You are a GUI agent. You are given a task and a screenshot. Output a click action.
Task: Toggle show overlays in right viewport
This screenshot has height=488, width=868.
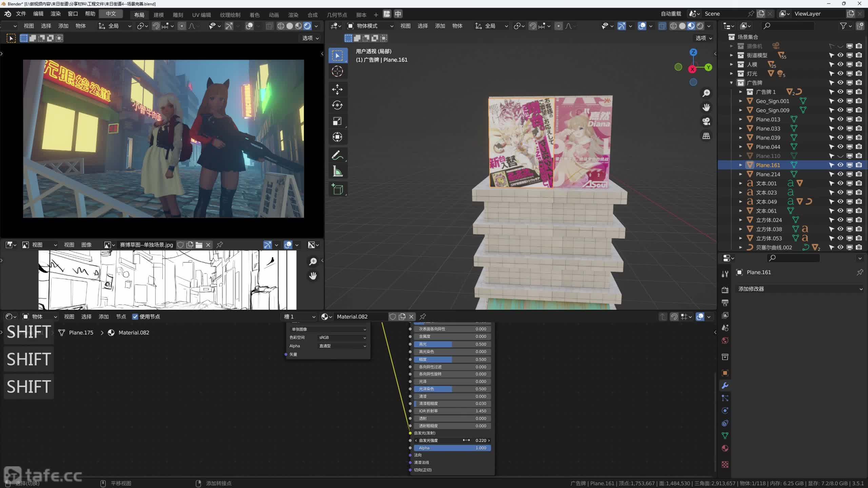642,26
